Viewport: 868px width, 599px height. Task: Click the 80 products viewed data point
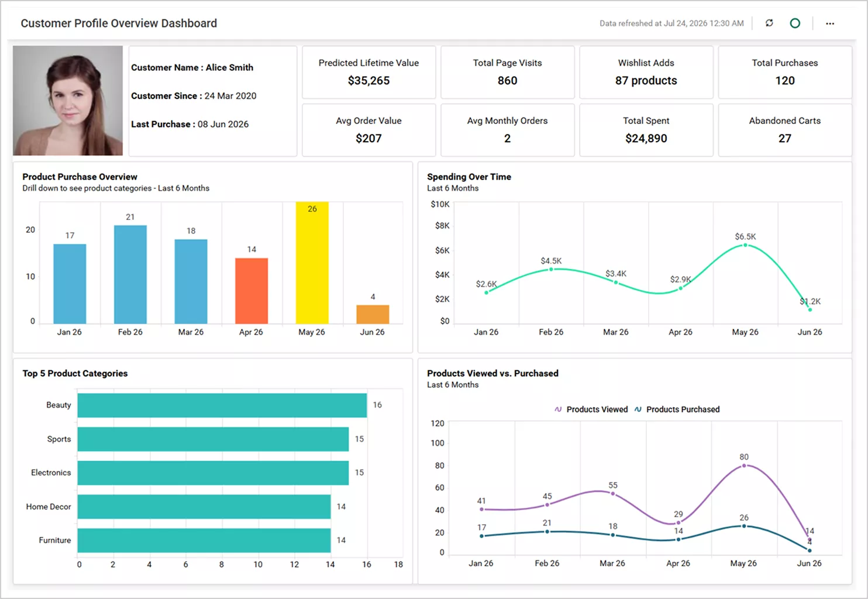click(x=744, y=466)
